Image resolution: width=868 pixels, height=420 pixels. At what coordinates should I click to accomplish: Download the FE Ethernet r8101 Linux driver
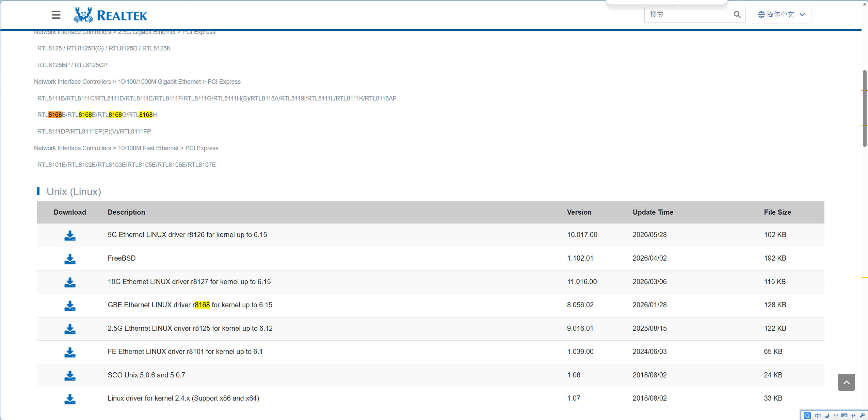pyautogui.click(x=70, y=352)
